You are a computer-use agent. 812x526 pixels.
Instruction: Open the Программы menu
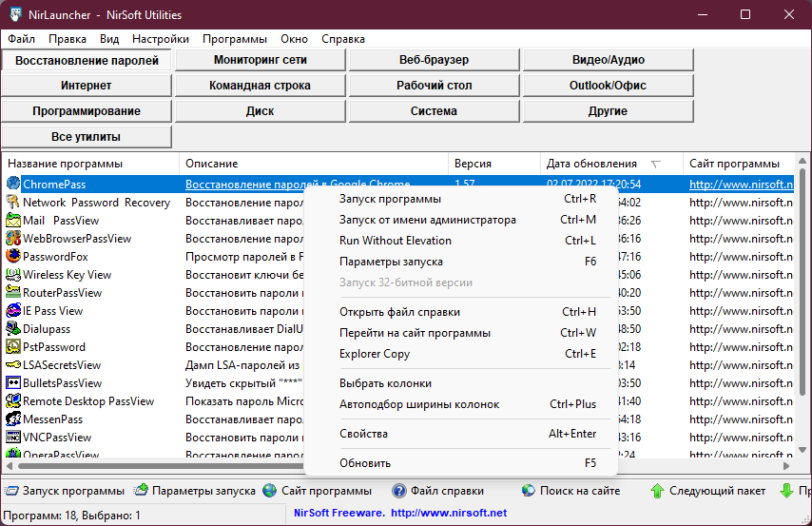[x=235, y=39]
